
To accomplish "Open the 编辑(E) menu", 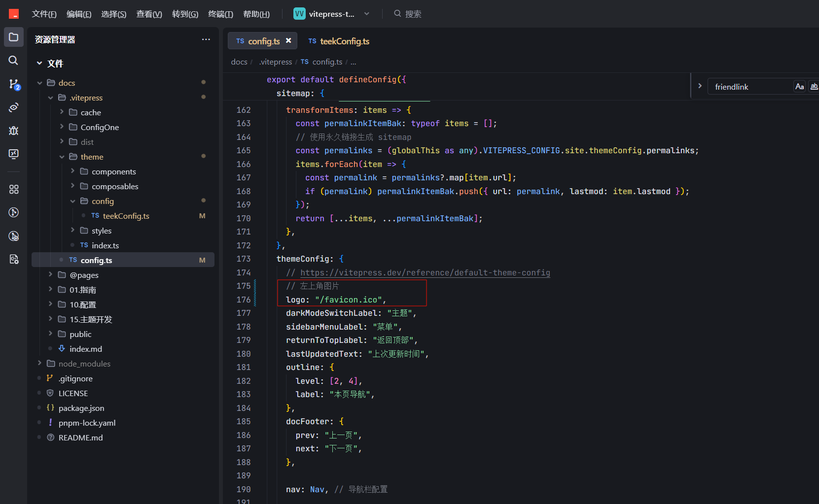I will 79,14.
